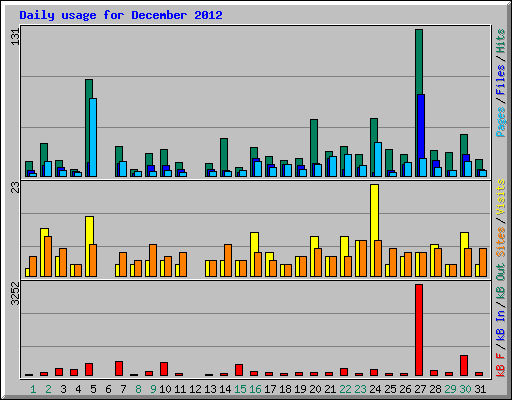Click the tall cyan Pages bar for day 5

(x=93, y=137)
